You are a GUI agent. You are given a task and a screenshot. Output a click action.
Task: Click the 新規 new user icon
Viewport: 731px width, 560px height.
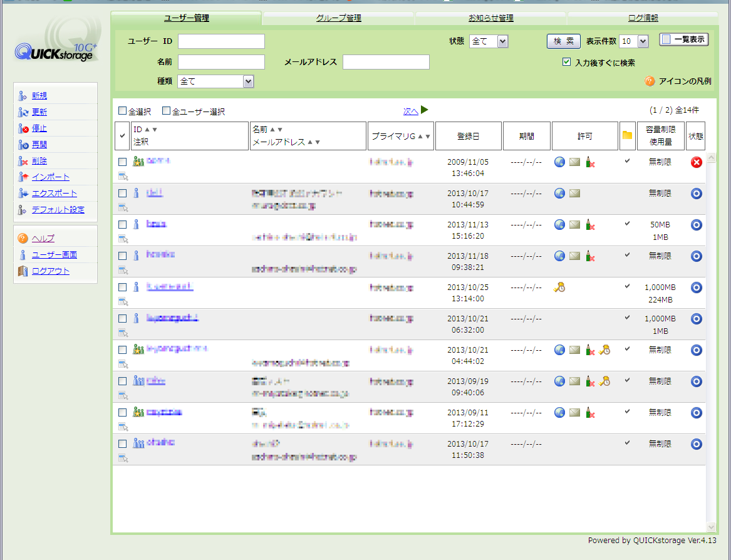pyautogui.click(x=23, y=96)
